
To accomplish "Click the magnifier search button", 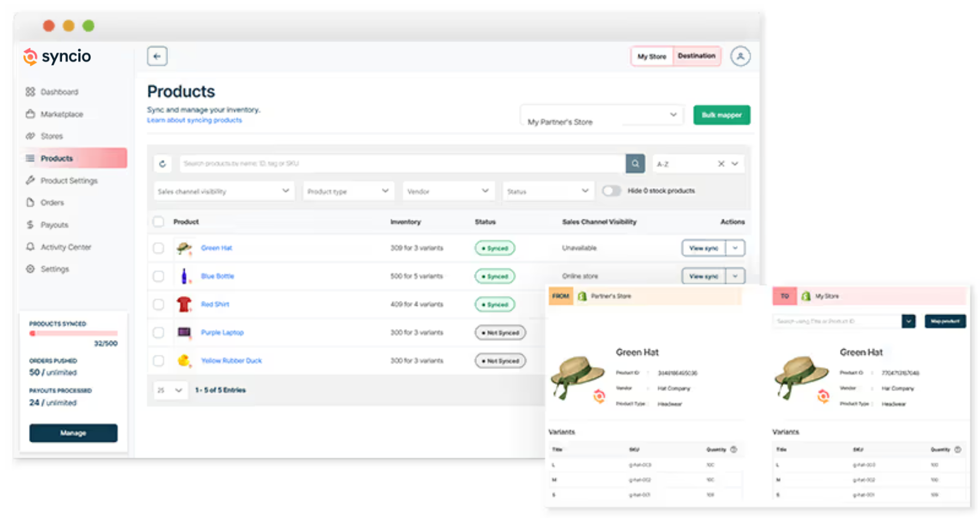I will point(635,164).
